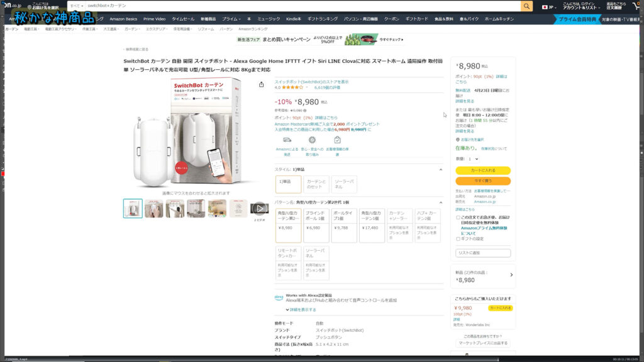Collapse the スタイル section chevron
The image size is (644, 362).
point(440,169)
